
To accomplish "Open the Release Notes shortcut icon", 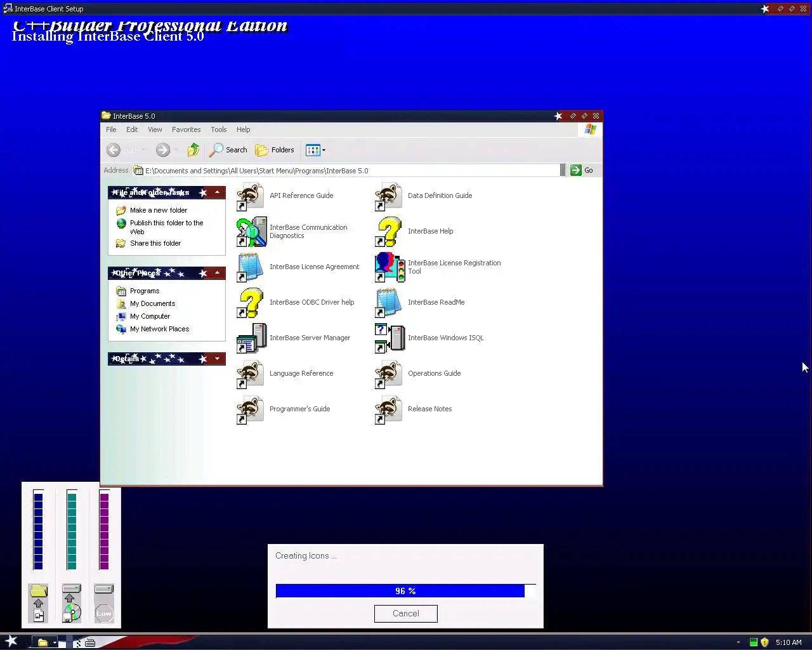I will [x=389, y=409].
